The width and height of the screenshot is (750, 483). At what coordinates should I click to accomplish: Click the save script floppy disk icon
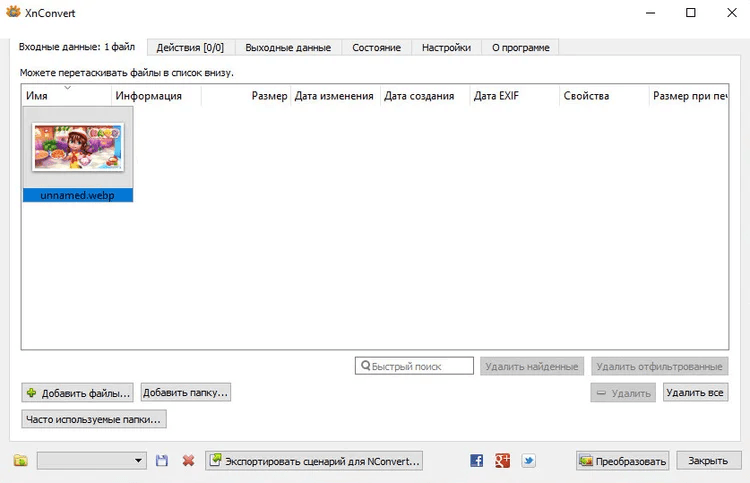pyautogui.click(x=163, y=461)
